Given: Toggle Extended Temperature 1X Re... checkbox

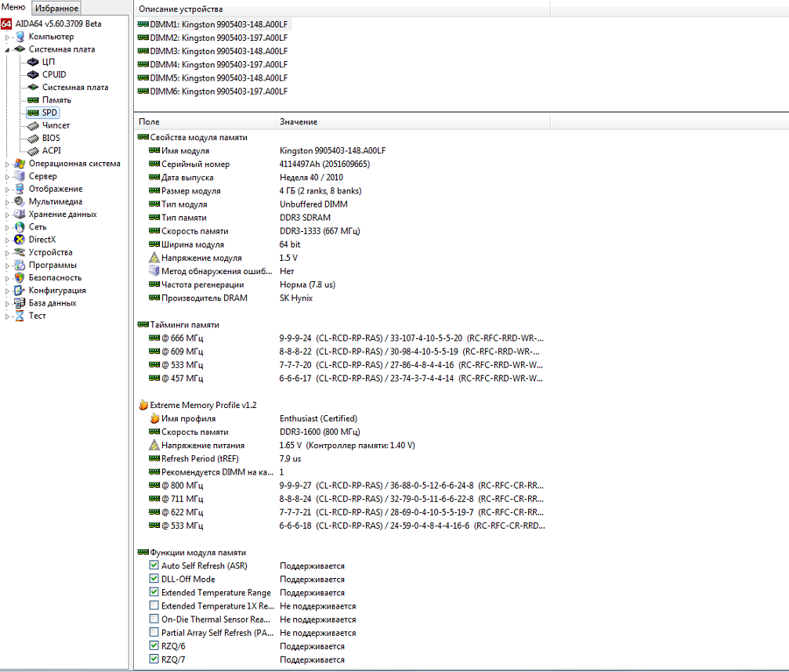Looking at the screenshot, I should [154, 605].
